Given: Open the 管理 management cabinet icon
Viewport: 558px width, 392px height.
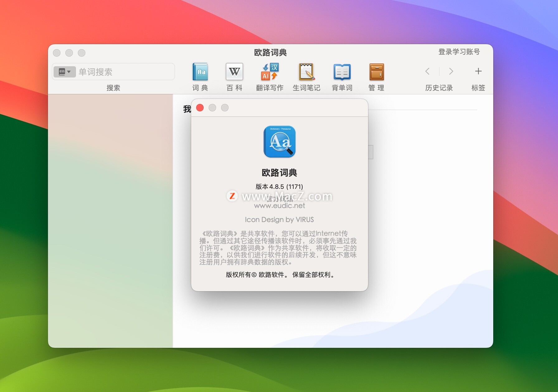Looking at the screenshot, I should click(x=376, y=72).
